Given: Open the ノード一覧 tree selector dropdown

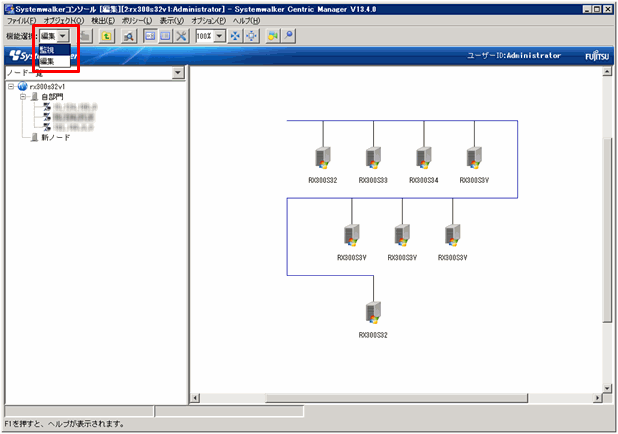Looking at the screenshot, I should 178,73.
